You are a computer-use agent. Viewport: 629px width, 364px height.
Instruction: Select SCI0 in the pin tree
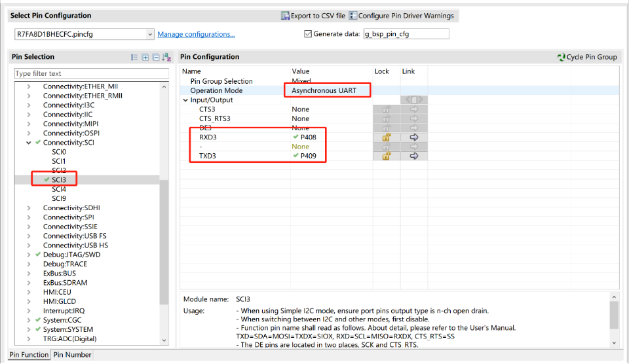pos(58,152)
